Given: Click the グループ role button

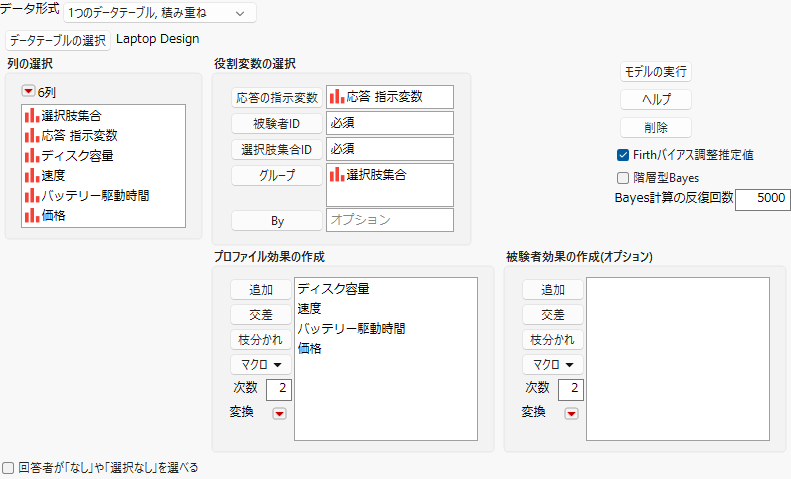Looking at the screenshot, I should coord(277,175).
